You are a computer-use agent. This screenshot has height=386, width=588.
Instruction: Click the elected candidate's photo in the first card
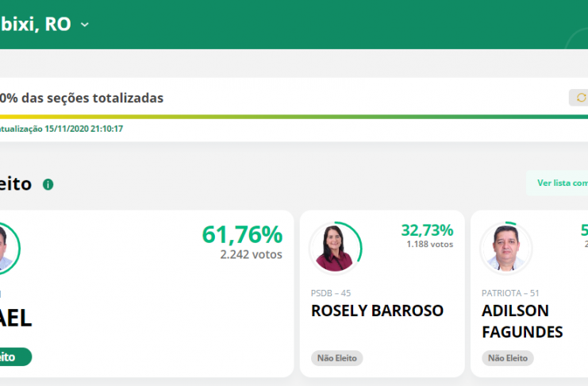pos(6,248)
